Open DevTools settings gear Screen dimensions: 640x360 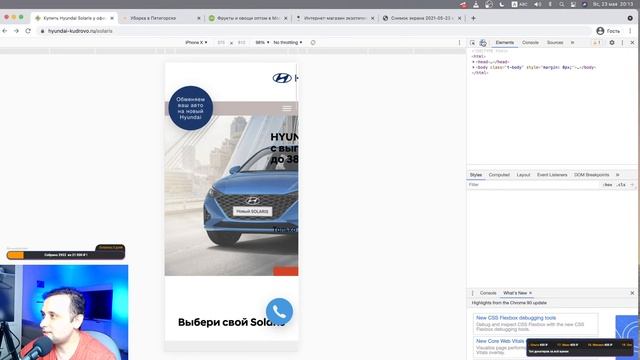pos(612,42)
